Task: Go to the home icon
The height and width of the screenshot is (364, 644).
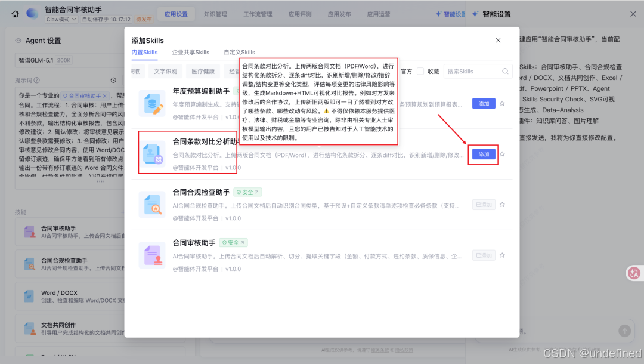Action: click(15, 14)
